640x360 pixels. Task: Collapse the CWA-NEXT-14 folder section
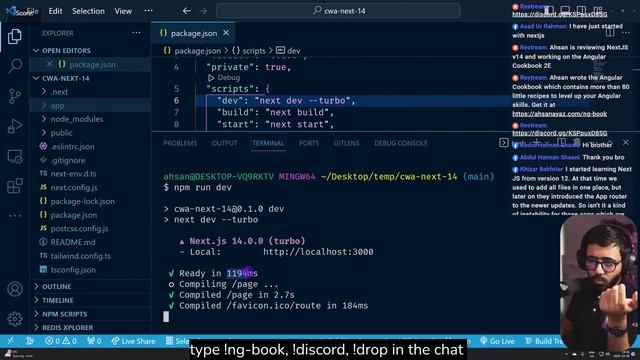[91, 78]
